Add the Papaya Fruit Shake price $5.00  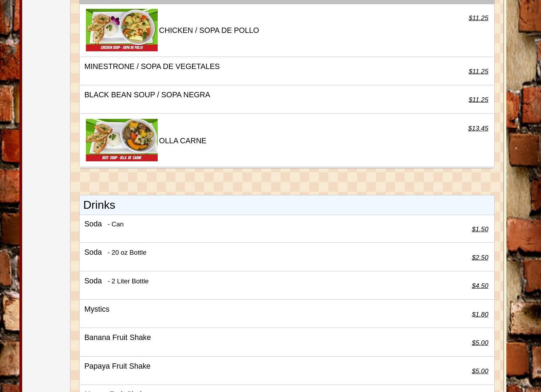click(480, 371)
